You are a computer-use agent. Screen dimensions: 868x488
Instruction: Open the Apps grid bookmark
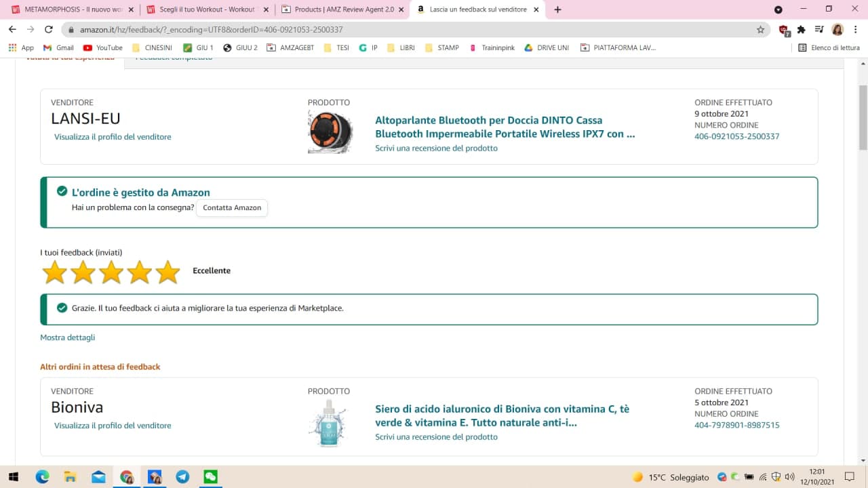(21, 47)
